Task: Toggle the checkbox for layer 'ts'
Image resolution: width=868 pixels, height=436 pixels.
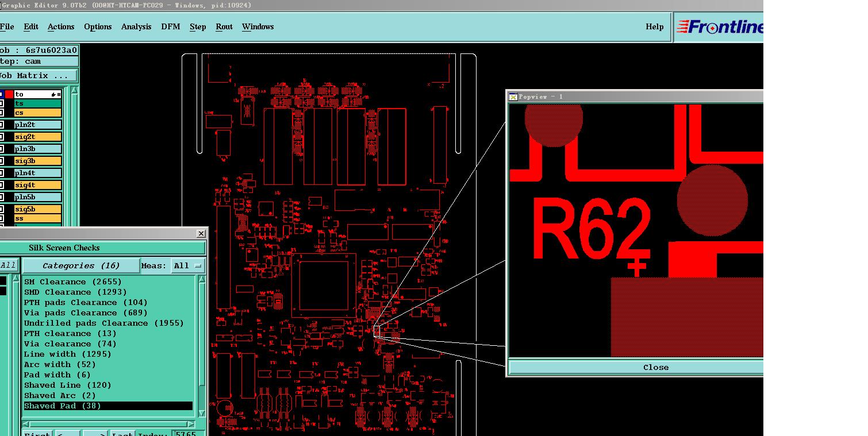Action: 2,103
